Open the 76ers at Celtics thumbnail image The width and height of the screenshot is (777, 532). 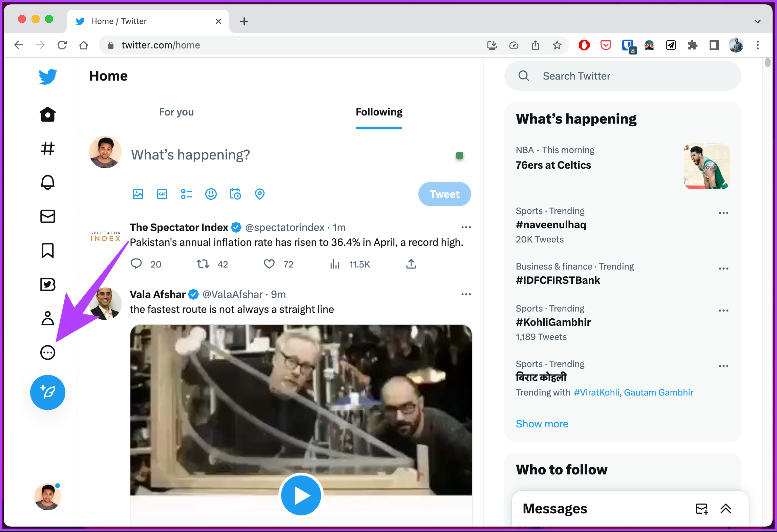pos(707,166)
